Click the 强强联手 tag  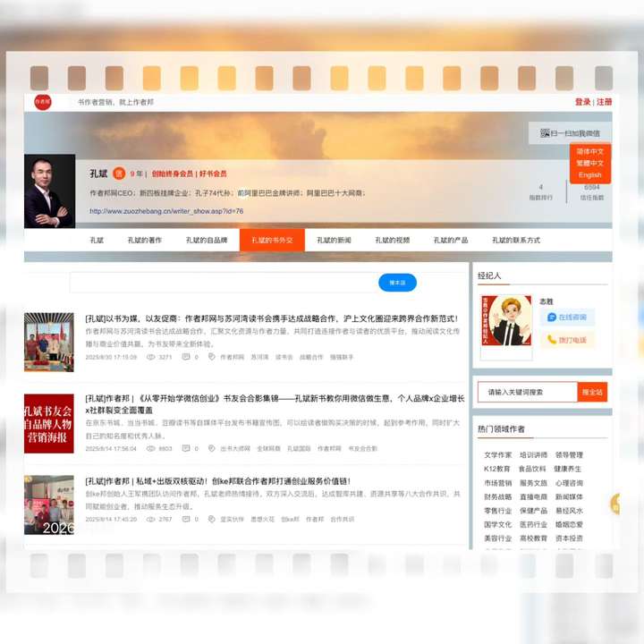point(342,357)
